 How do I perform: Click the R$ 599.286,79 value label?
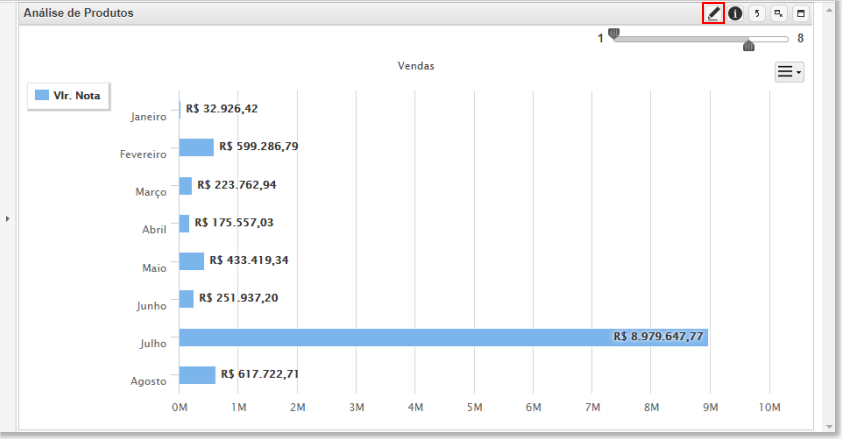[259, 147]
